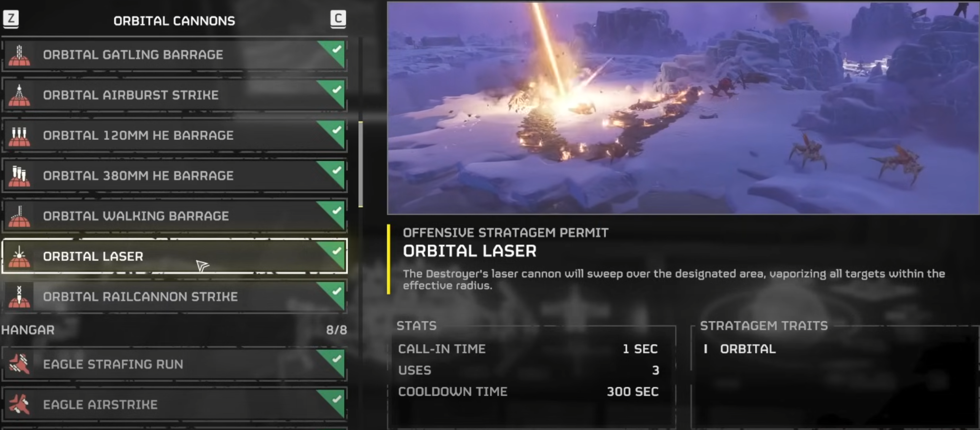Image resolution: width=980 pixels, height=430 pixels.
Task: Click the Orbital Walking Barrage icon
Action: pos(19,216)
